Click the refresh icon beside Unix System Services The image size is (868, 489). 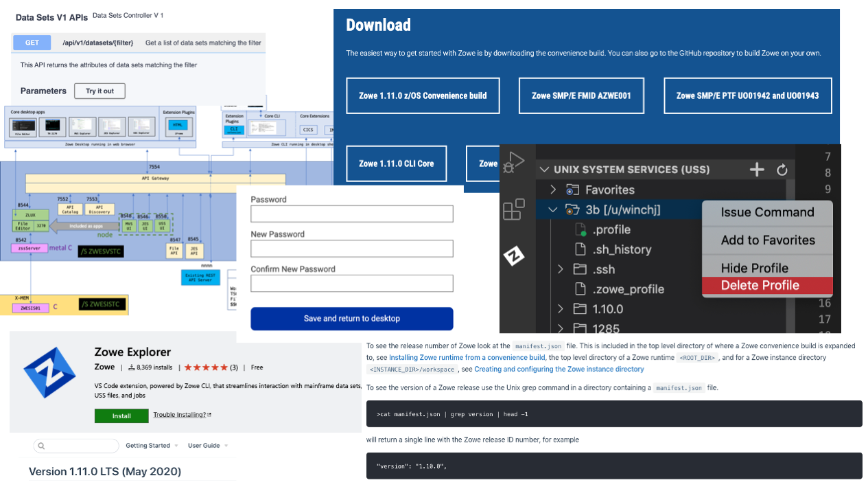pyautogui.click(x=782, y=170)
